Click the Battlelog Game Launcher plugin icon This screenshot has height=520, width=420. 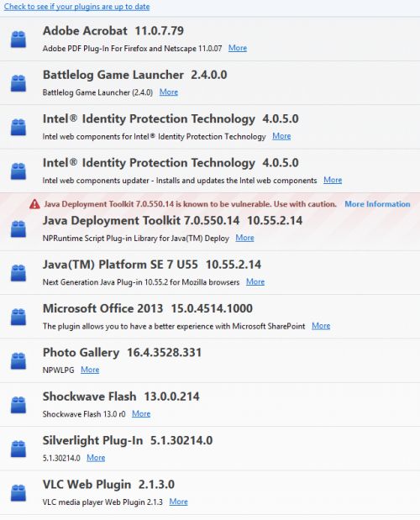tap(18, 83)
